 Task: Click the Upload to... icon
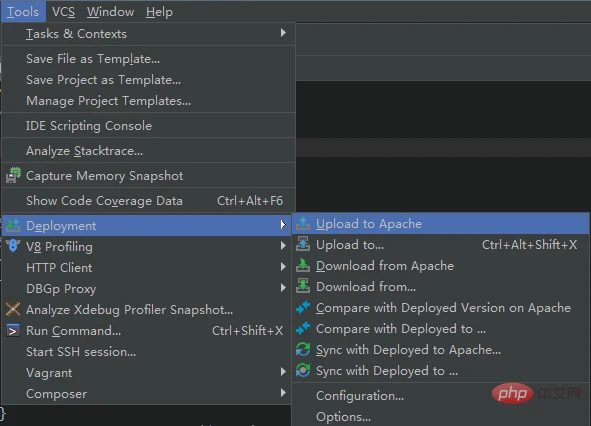(x=303, y=244)
